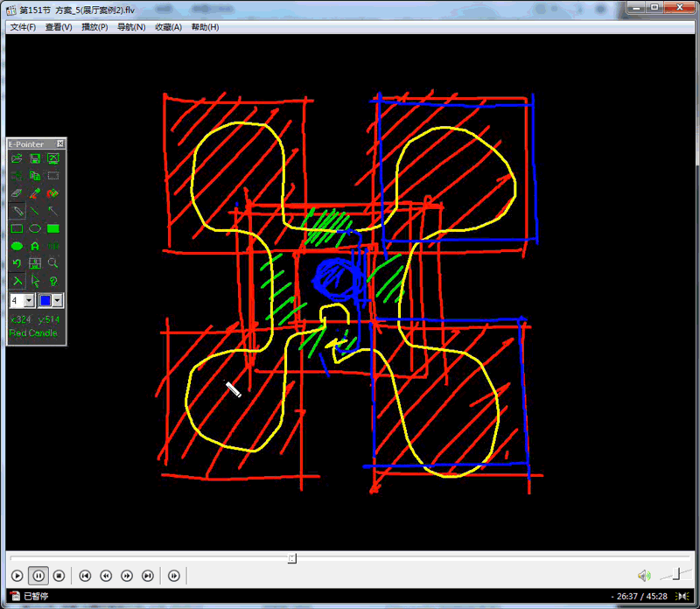Select the pencil freehand drawing tool
The width and height of the screenshot is (700, 609).
click(17, 211)
